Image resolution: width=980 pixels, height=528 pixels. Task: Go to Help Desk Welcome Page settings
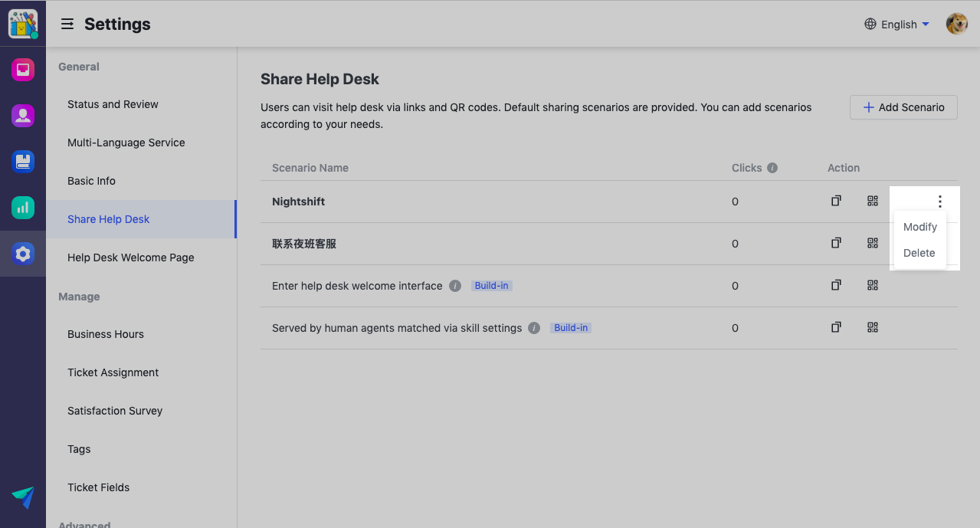pos(130,257)
